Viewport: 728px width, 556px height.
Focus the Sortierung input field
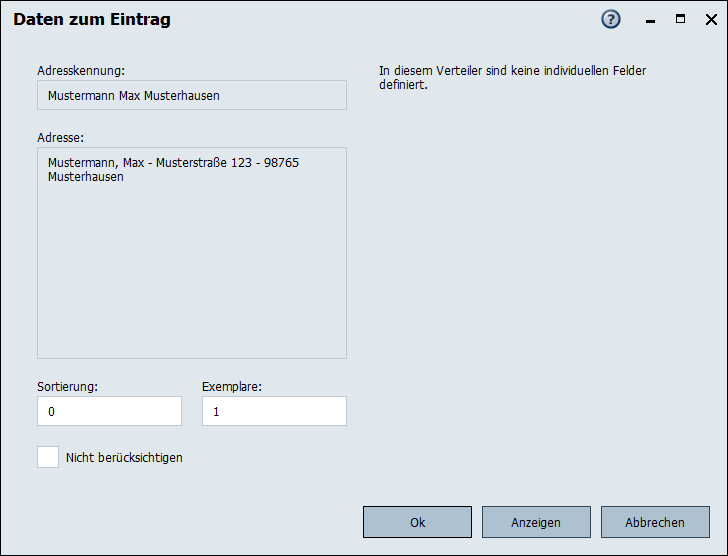109,411
